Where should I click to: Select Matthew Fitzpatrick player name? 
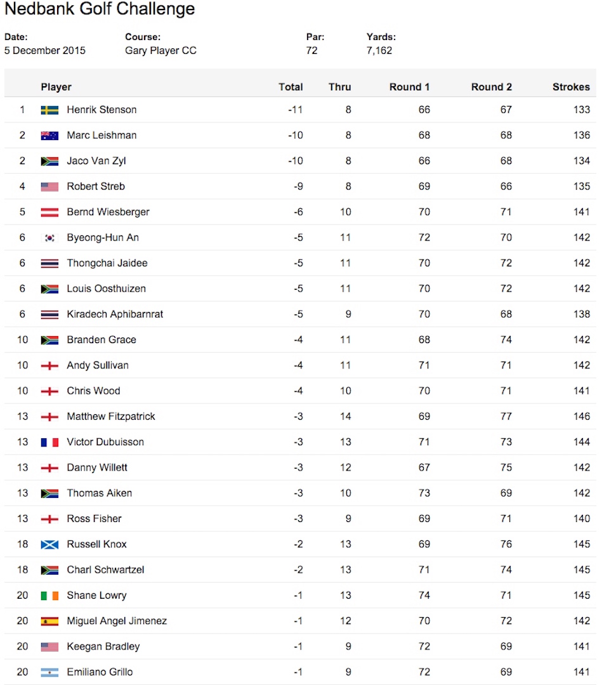[111, 416]
